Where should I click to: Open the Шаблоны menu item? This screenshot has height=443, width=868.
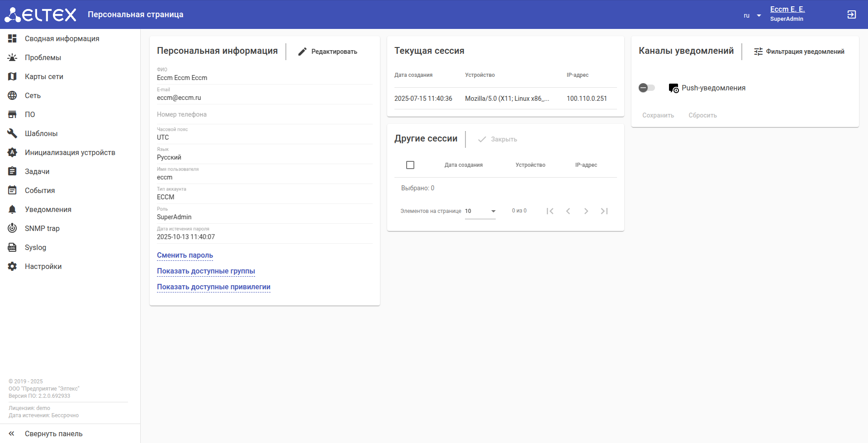click(41, 133)
